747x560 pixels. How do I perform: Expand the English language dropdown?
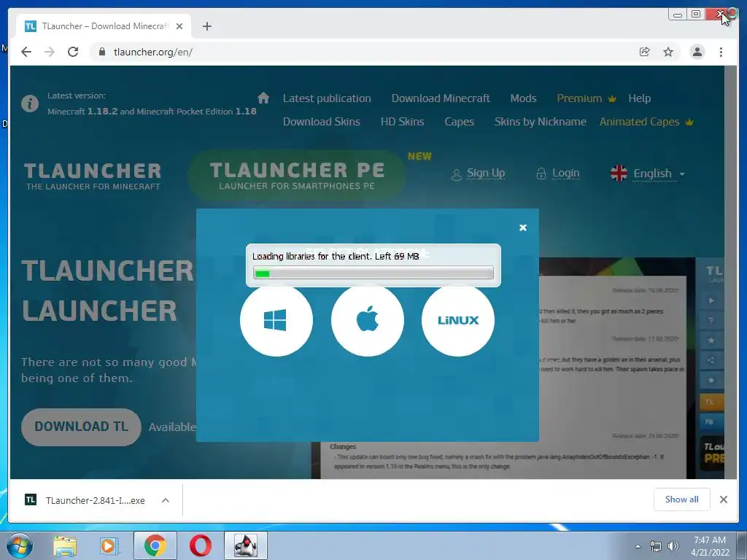(648, 174)
